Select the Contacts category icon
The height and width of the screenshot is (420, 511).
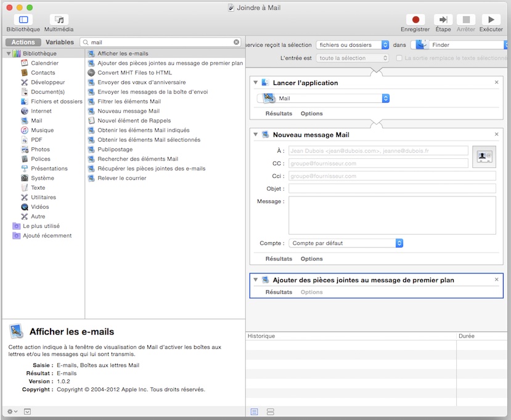coord(25,72)
